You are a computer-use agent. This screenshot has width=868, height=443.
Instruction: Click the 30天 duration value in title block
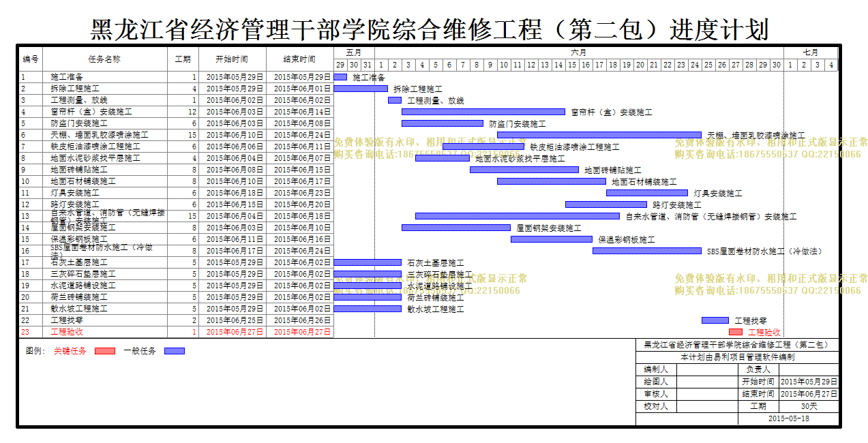coord(809,406)
